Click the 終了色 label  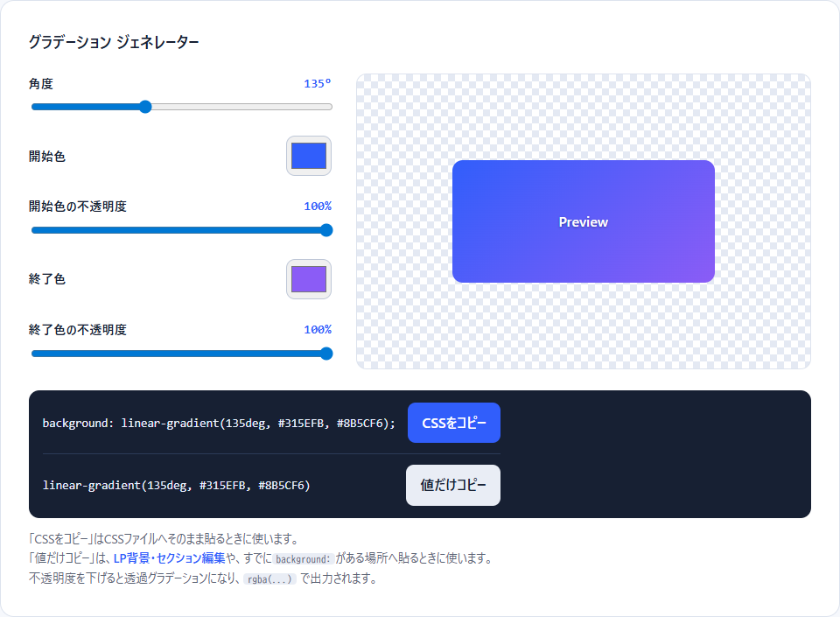[x=47, y=279]
